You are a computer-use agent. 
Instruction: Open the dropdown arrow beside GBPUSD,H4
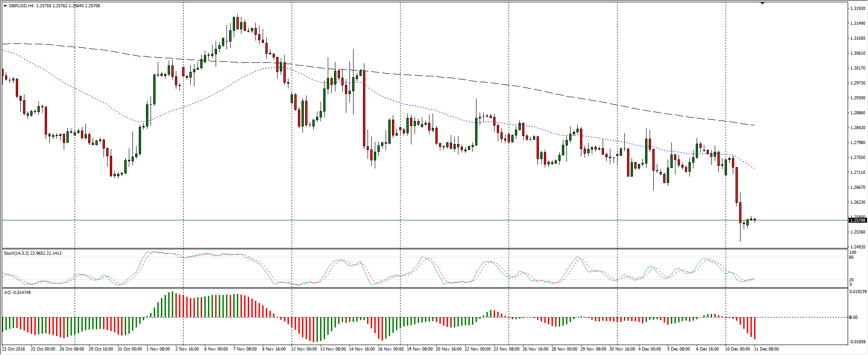5,6
